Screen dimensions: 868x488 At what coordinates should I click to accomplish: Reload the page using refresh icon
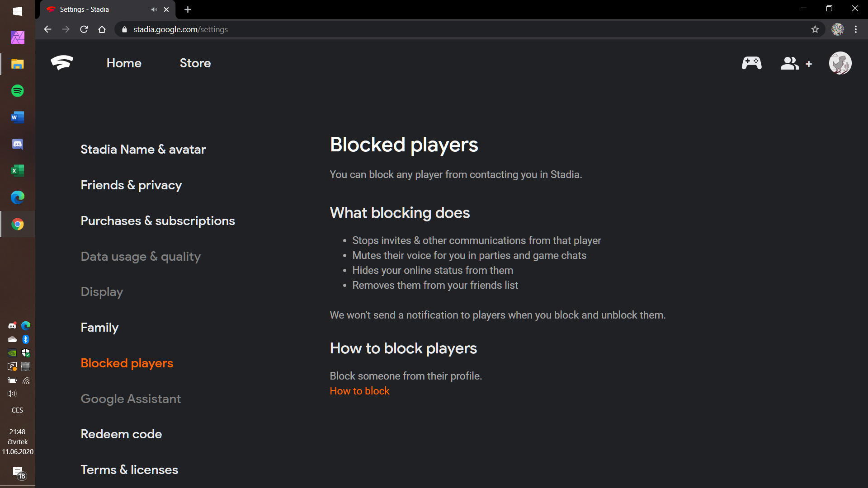point(84,29)
